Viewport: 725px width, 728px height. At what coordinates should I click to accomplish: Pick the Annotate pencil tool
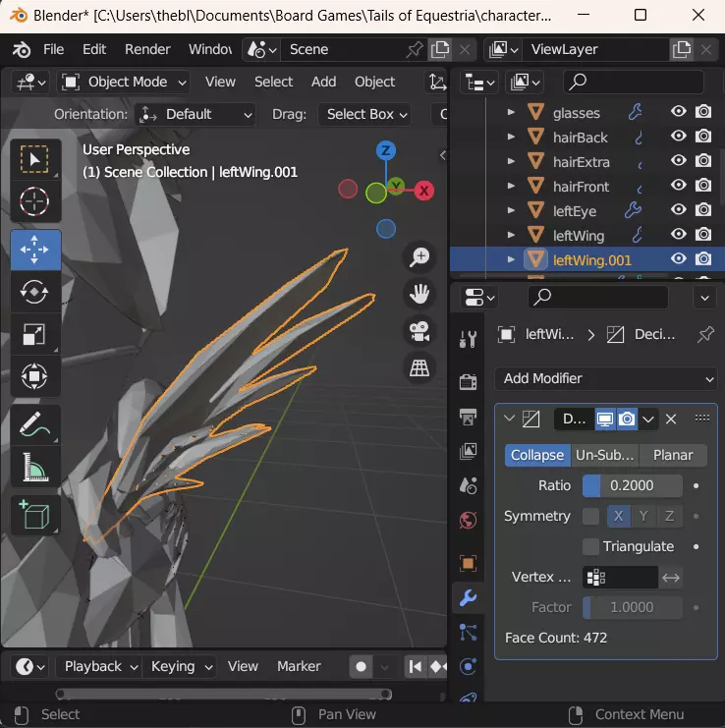[x=34, y=425]
